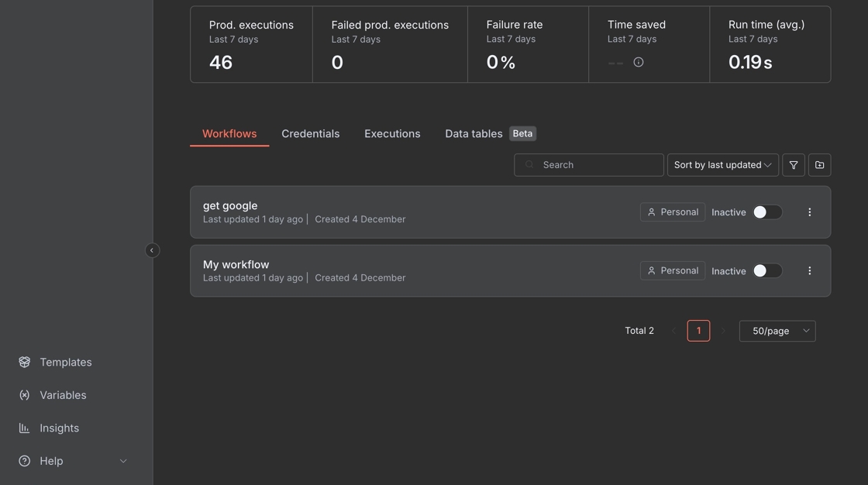
Task: Click page 1 pagination button
Action: tap(698, 332)
